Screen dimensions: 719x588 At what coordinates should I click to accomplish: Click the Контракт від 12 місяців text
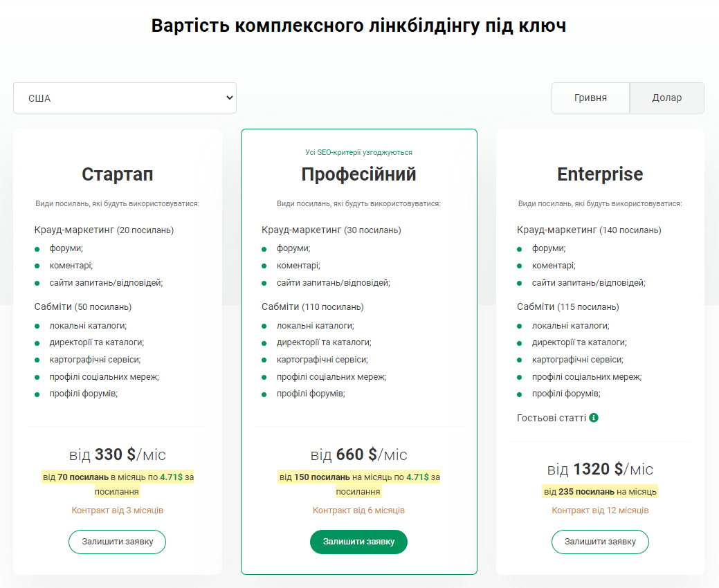point(600,511)
